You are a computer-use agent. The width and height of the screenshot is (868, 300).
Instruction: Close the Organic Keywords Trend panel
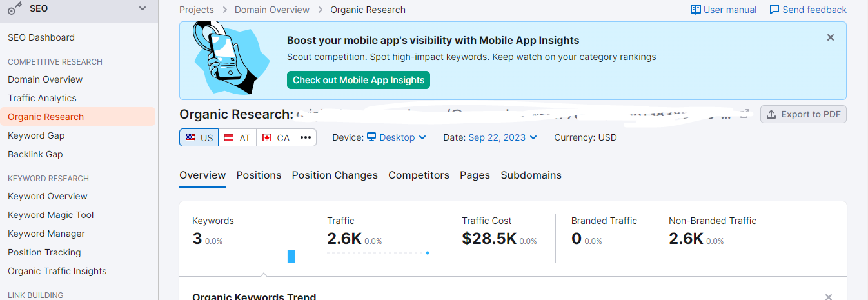pos(829,297)
